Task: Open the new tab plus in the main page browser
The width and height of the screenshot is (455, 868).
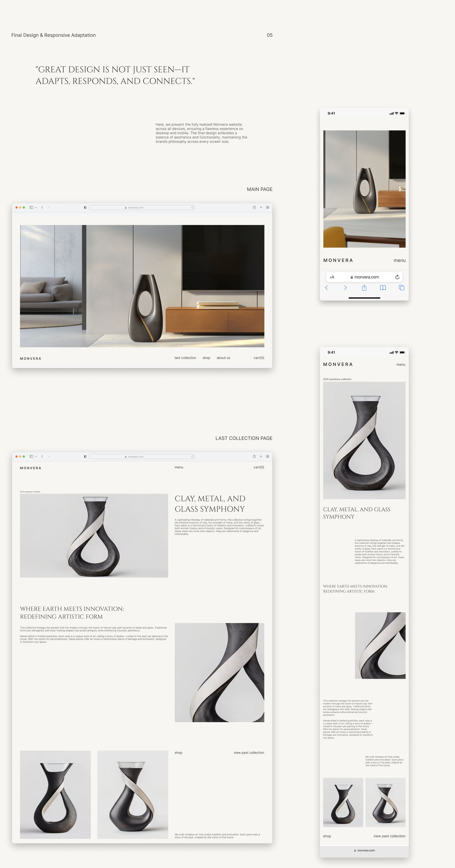Action: click(x=261, y=208)
